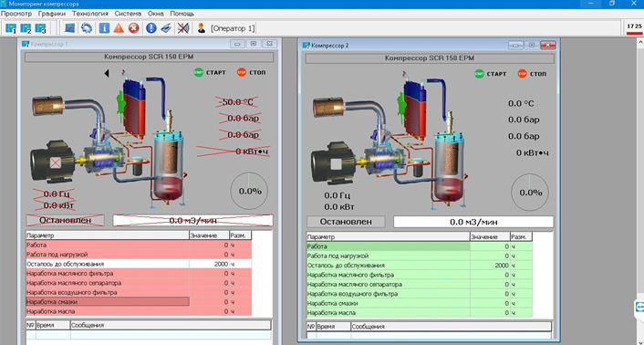Click the Компрессор SCR 150 EPM header in Компрессор 1

(x=149, y=57)
